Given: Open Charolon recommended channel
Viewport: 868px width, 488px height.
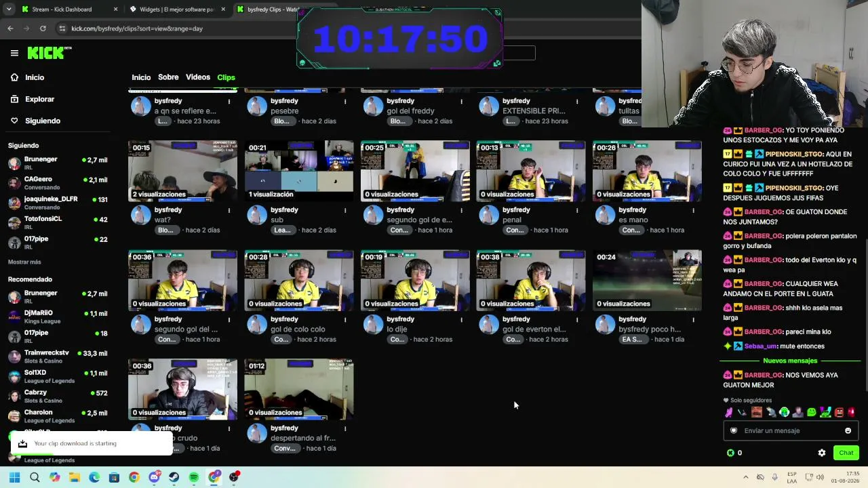Looking at the screenshot, I should click(x=58, y=416).
